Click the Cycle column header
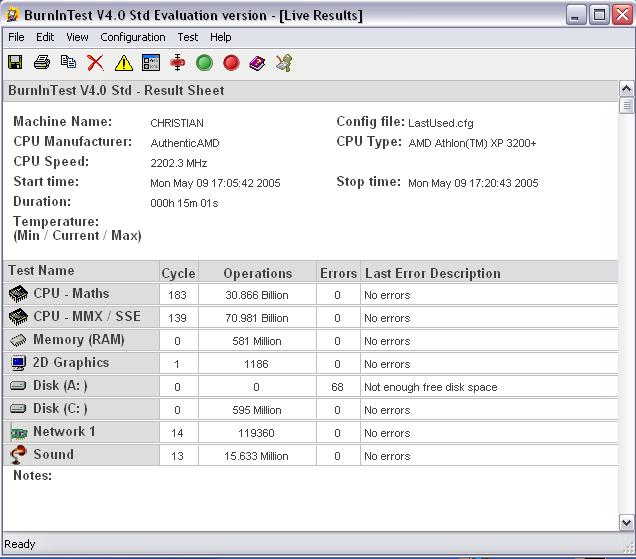Screen dimensions: 636x559 [x=178, y=273]
